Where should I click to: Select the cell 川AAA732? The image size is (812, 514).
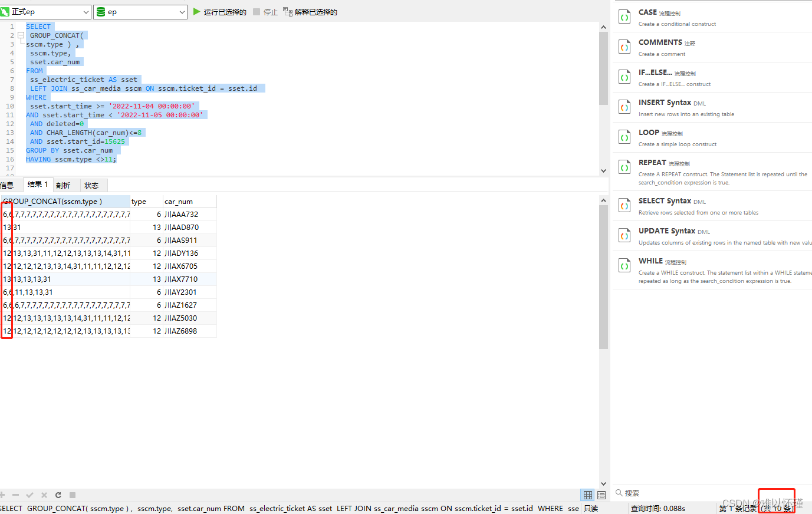point(190,215)
